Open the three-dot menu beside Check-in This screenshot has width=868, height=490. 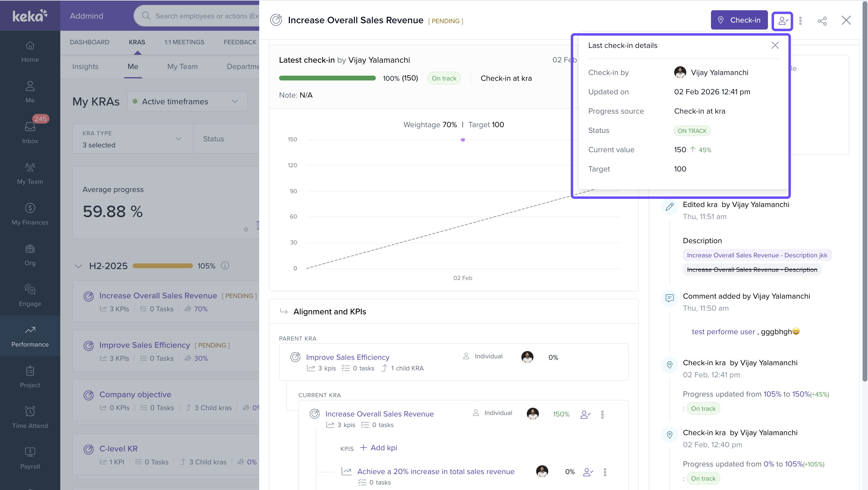coord(800,21)
